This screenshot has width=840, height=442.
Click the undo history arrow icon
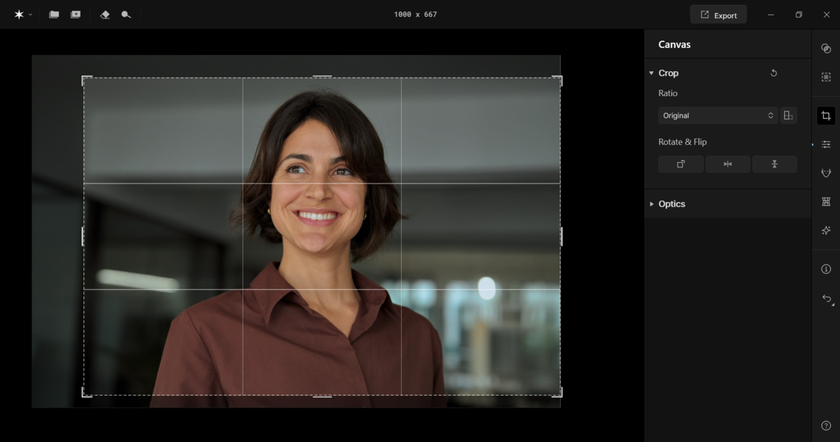pyautogui.click(x=826, y=299)
